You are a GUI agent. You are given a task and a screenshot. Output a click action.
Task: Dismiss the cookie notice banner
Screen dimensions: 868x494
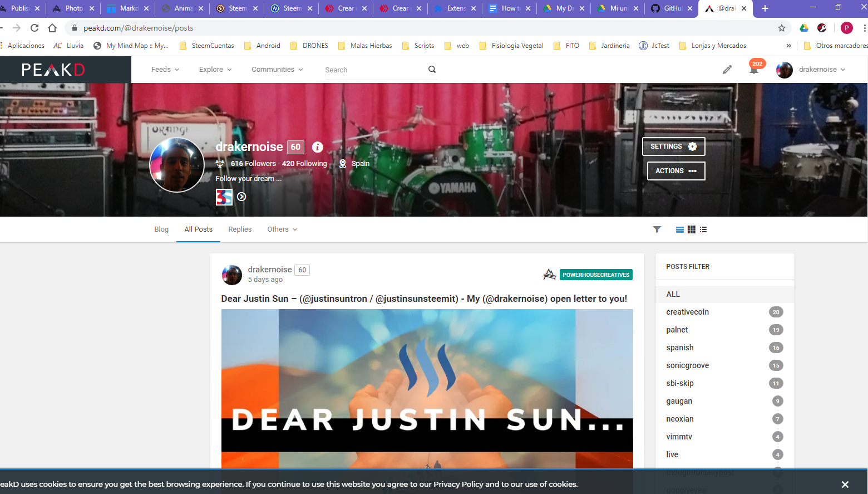click(845, 485)
